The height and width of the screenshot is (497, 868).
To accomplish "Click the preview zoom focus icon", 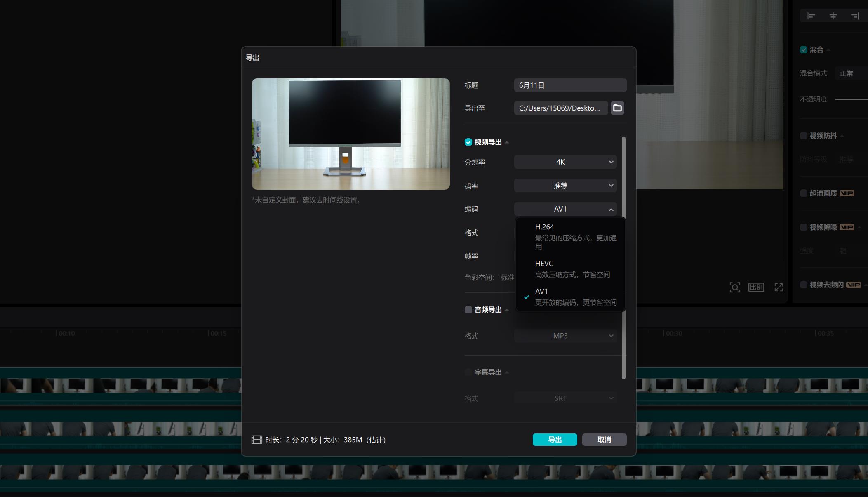I will pos(734,287).
